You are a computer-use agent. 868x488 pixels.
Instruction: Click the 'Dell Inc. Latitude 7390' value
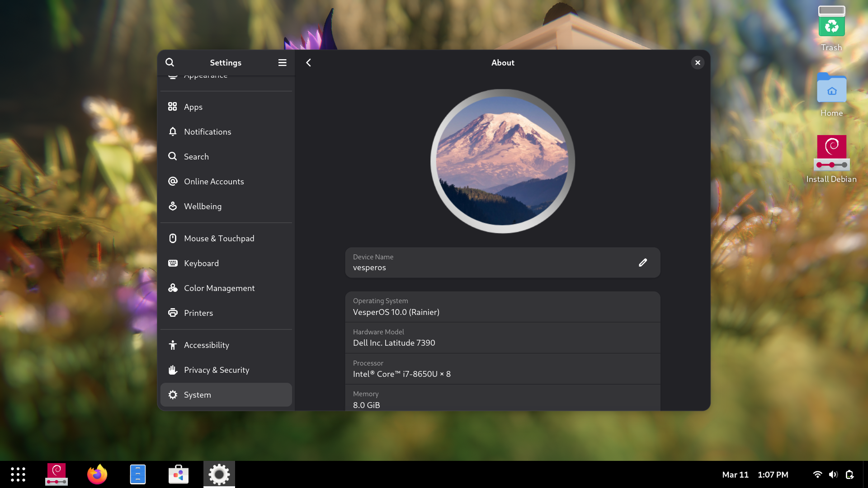coord(394,343)
